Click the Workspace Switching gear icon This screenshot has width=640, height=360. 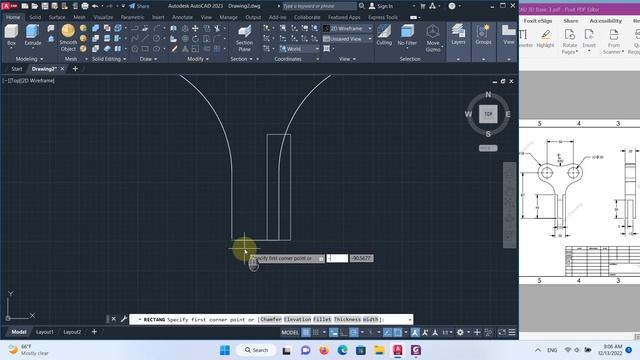pos(460,332)
